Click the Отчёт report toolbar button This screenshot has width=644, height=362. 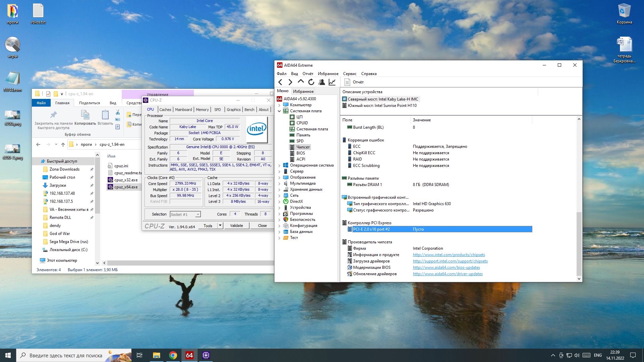click(354, 82)
